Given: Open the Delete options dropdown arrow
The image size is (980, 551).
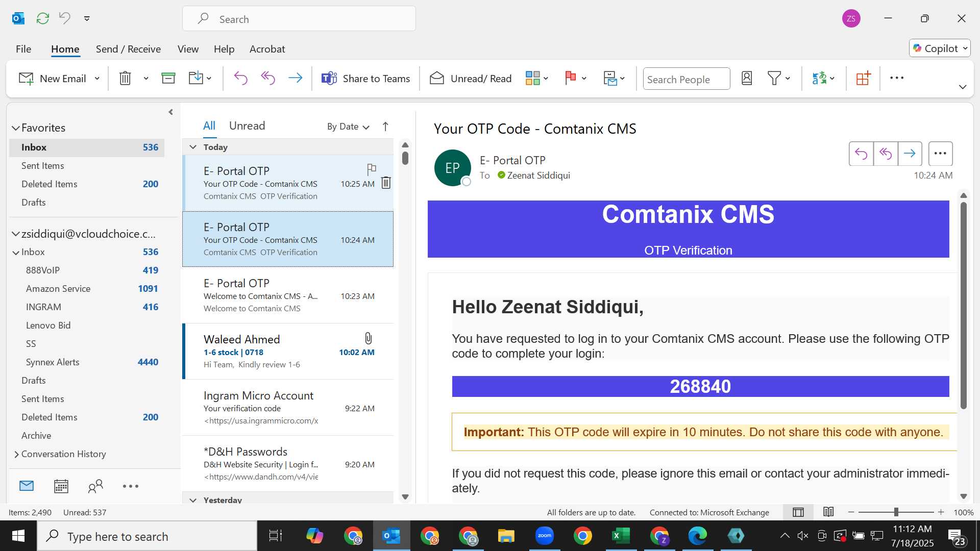Looking at the screenshot, I should [146, 79].
